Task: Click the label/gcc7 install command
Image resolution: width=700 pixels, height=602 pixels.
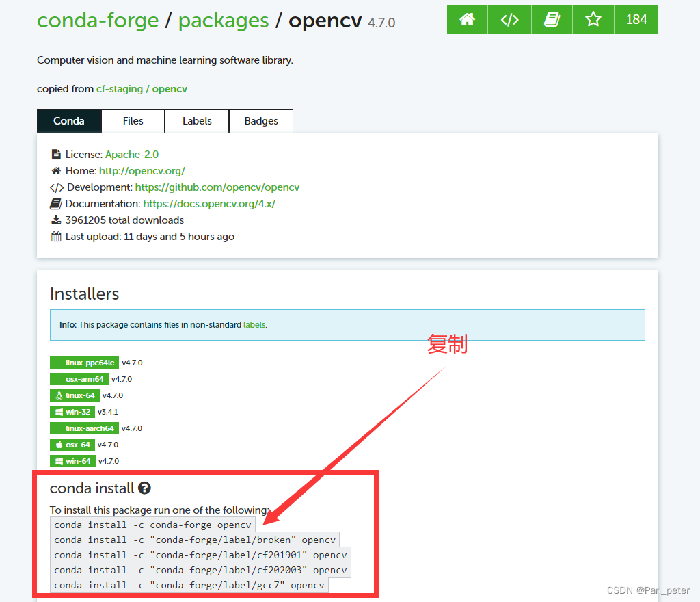Action: click(189, 585)
